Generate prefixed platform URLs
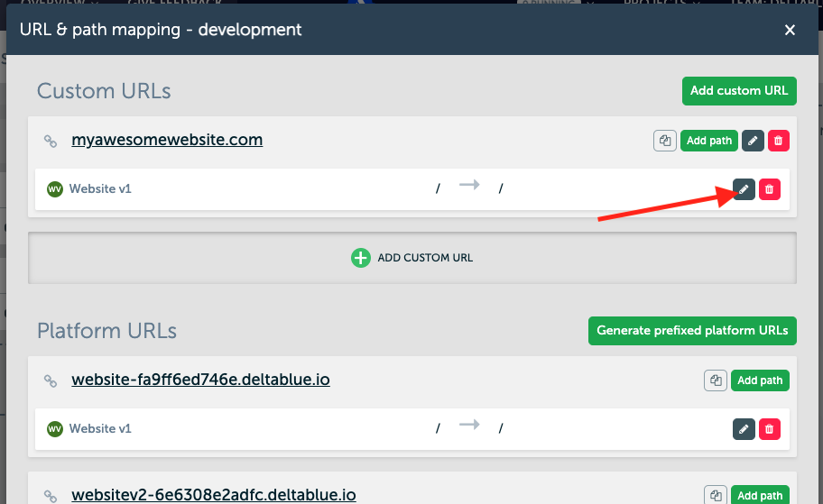The image size is (823, 504). coord(691,331)
